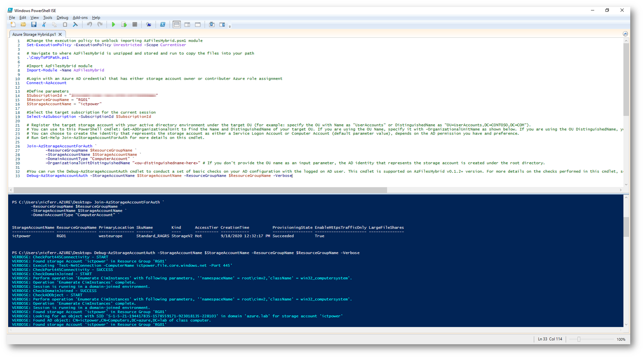Click the script pane horizontal scrollbar

click(x=200, y=190)
